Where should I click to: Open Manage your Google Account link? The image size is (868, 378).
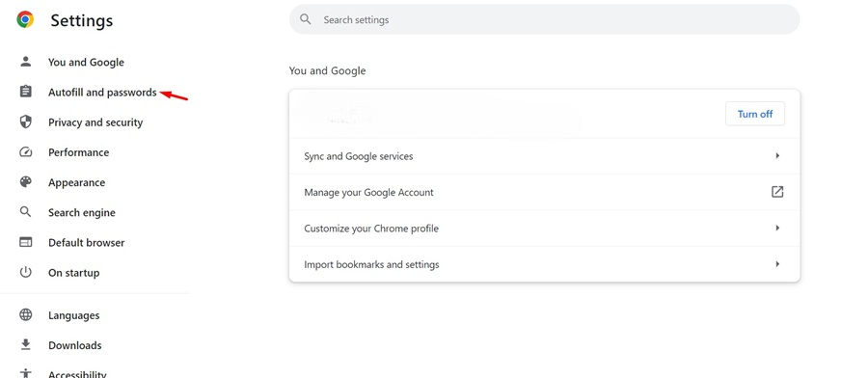[544, 192]
